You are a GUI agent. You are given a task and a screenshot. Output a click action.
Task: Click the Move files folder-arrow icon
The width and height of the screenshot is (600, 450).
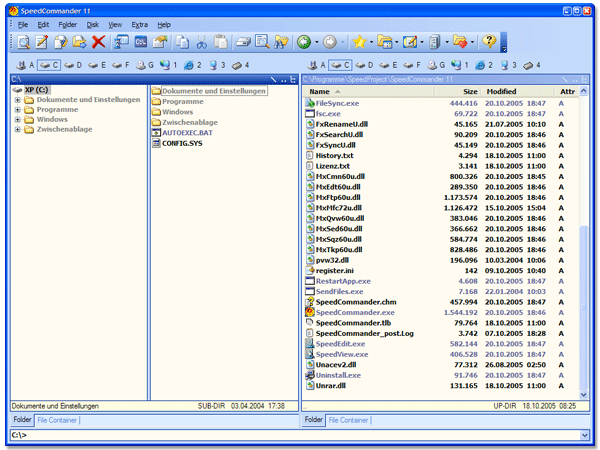[x=79, y=42]
